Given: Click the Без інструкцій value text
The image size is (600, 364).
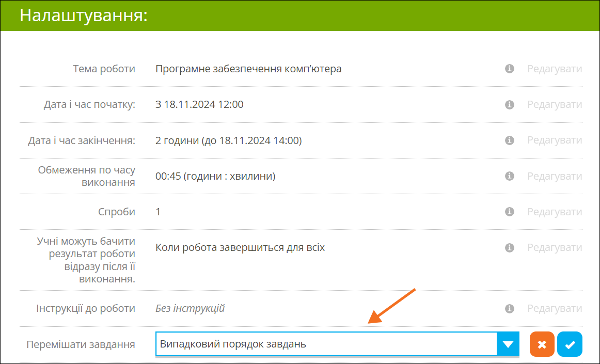Looking at the screenshot, I should pyautogui.click(x=190, y=309).
